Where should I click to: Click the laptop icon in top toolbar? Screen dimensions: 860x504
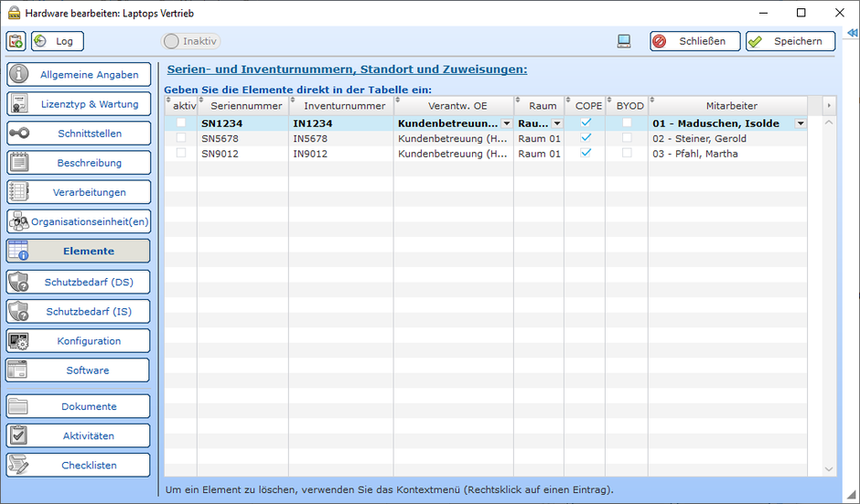pyautogui.click(x=624, y=41)
